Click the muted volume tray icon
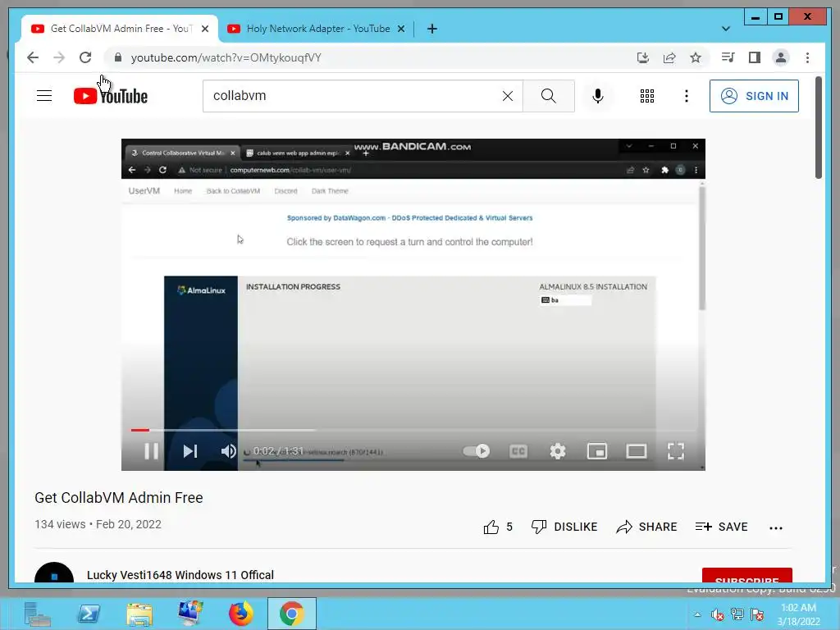Image resolution: width=840 pixels, height=630 pixels. [x=717, y=614]
